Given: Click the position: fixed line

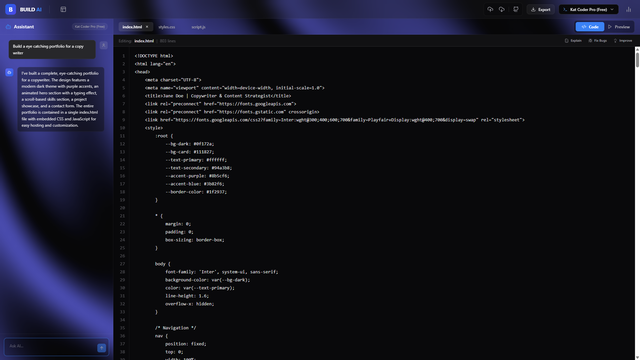Looking at the screenshot, I should pos(186,344).
